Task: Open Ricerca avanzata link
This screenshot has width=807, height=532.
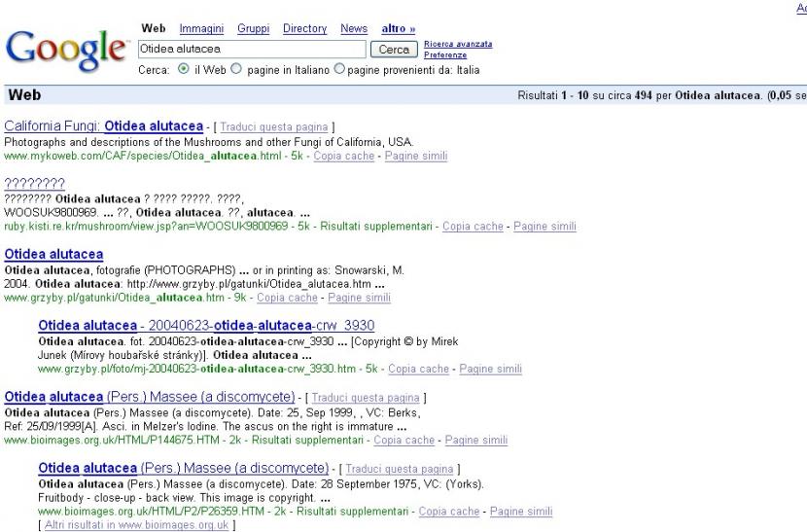Action: (458, 44)
